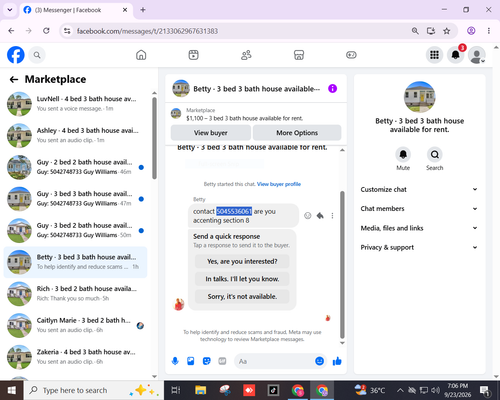Select Betty 3 bed 3 bath conversation
The width and height of the screenshot is (500, 400).
click(75, 262)
